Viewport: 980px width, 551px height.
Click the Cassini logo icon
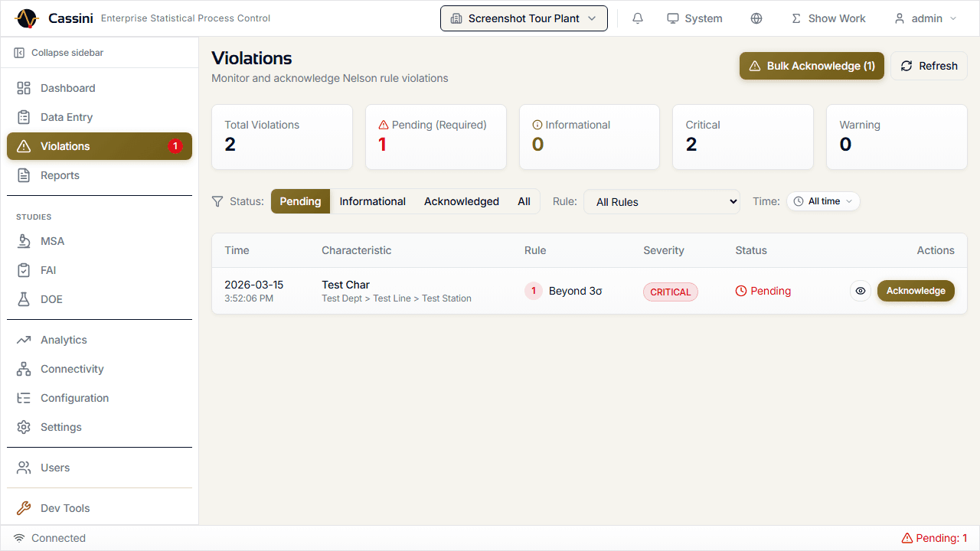click(x=26, y=18)
